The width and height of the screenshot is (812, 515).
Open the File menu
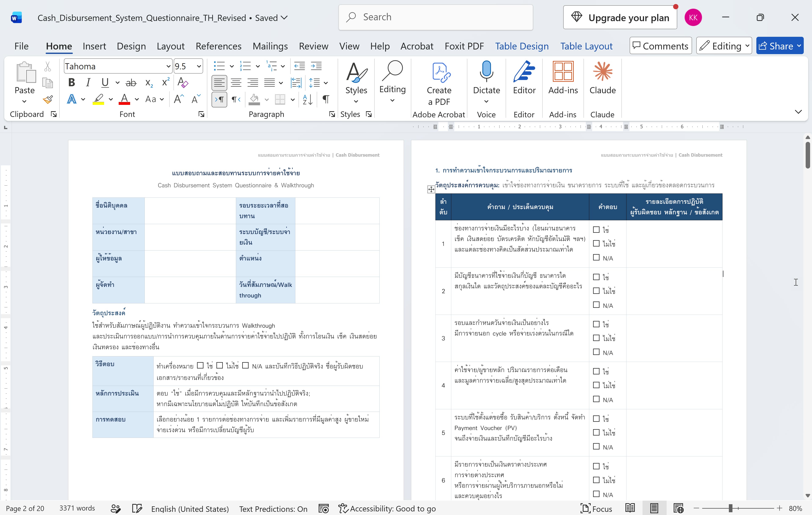tap(22, 46)
